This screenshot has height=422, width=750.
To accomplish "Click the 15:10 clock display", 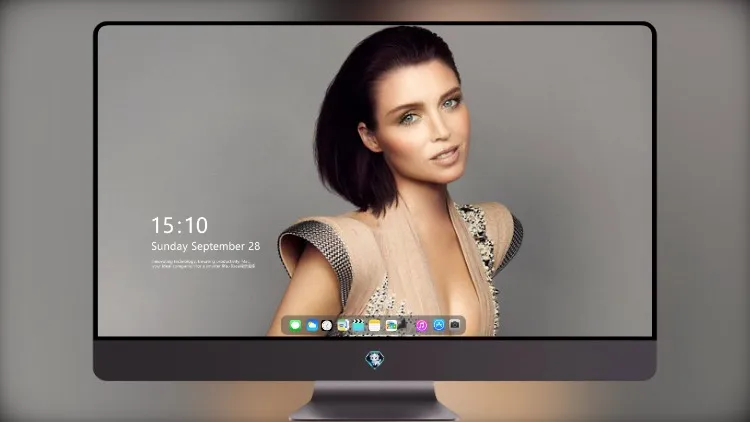I will (180, 225).
